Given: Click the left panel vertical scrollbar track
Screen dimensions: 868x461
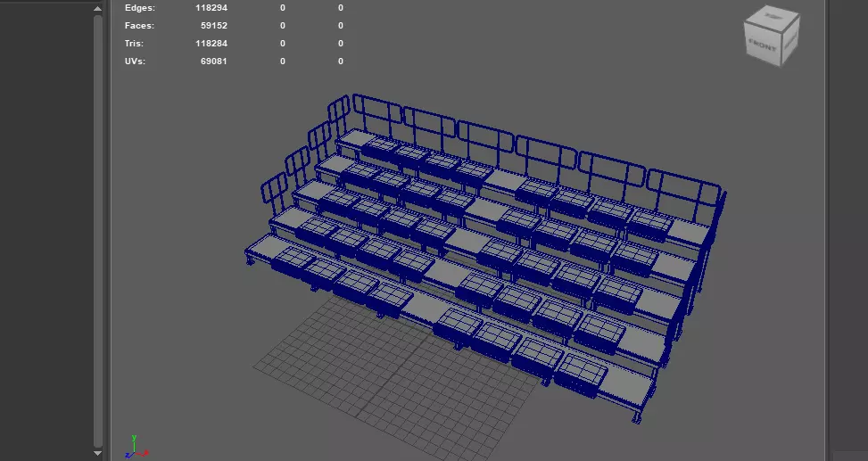Looking at the screenshot, I should point(97,231).
